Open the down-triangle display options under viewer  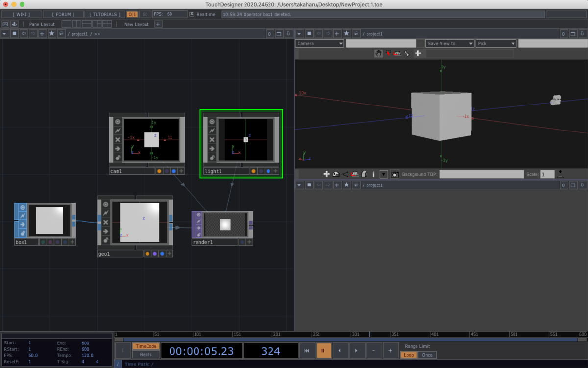pos(384,174)
